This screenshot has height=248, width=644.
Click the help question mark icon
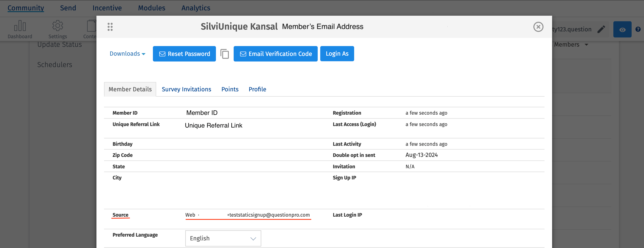point(638,29)
